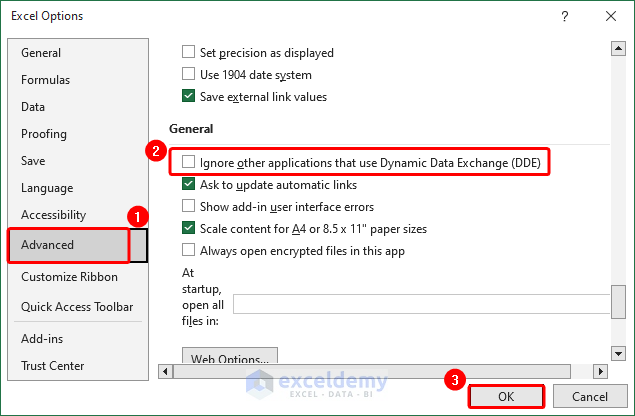Close the Excel Options dialog
The width and height of the screenshot is (635, 416).
click(611, 16)
